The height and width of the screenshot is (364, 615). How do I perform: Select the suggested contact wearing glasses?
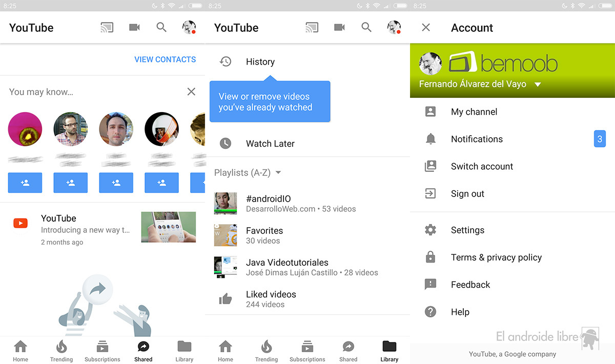coord(71,129)
